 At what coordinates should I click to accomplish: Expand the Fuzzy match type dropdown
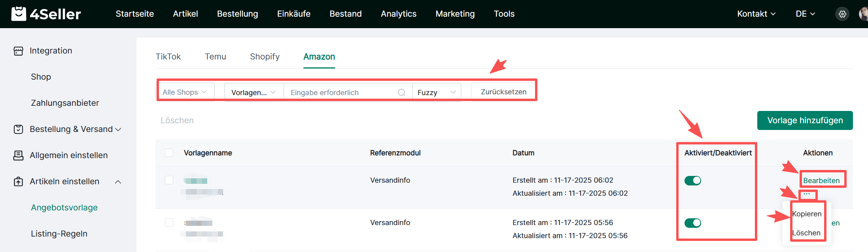pyautogui.click(x=436, y=92)
